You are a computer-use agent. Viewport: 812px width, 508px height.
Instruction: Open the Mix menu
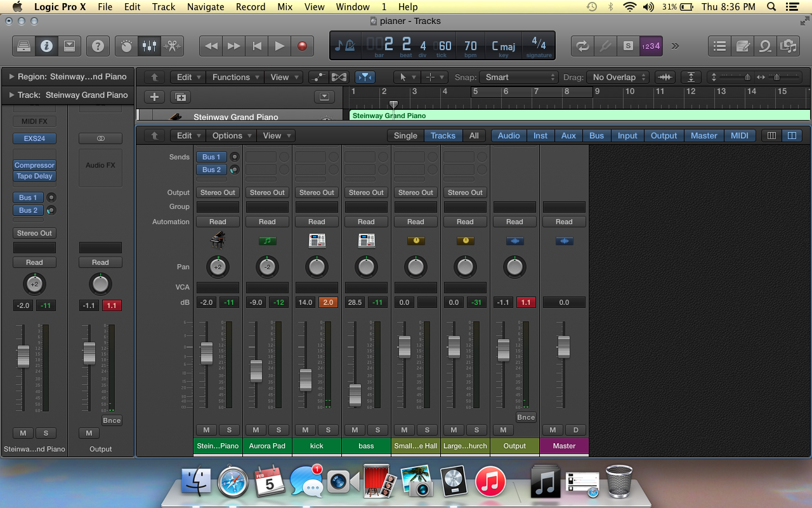[x=285, y=7]
